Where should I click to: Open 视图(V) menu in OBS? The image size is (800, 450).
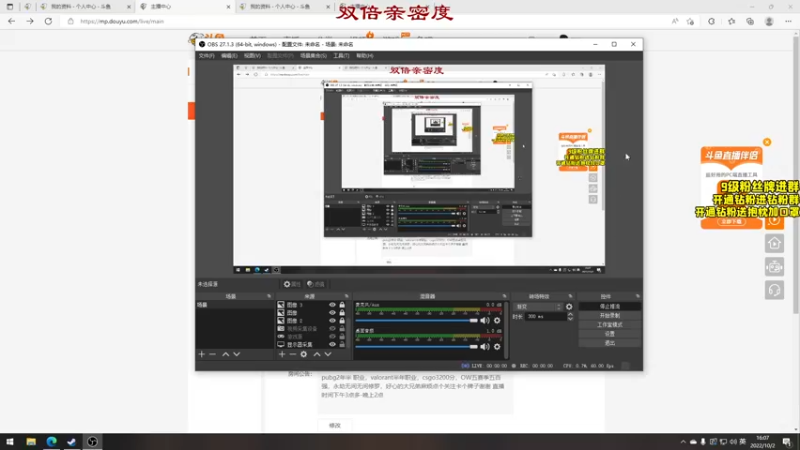tap(252, 56)
